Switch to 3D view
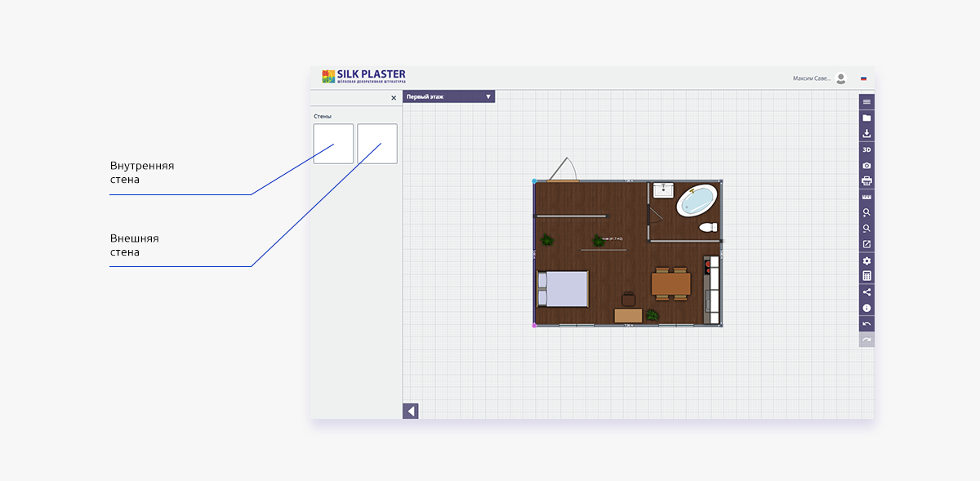Viewport: 980px width, 481px height. (x=866, y=149)
